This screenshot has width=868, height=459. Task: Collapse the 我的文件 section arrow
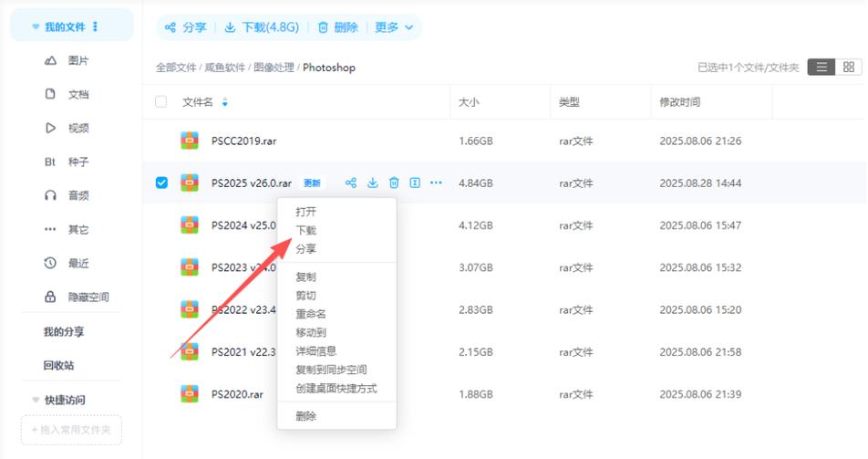[x=36, y=26]
